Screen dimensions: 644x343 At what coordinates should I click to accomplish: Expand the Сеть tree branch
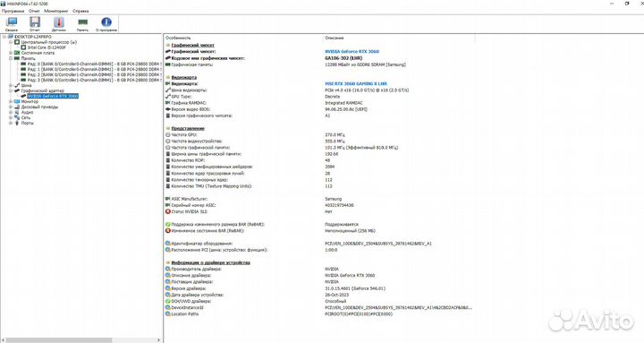pyautogui.click(x=11, y=117)
